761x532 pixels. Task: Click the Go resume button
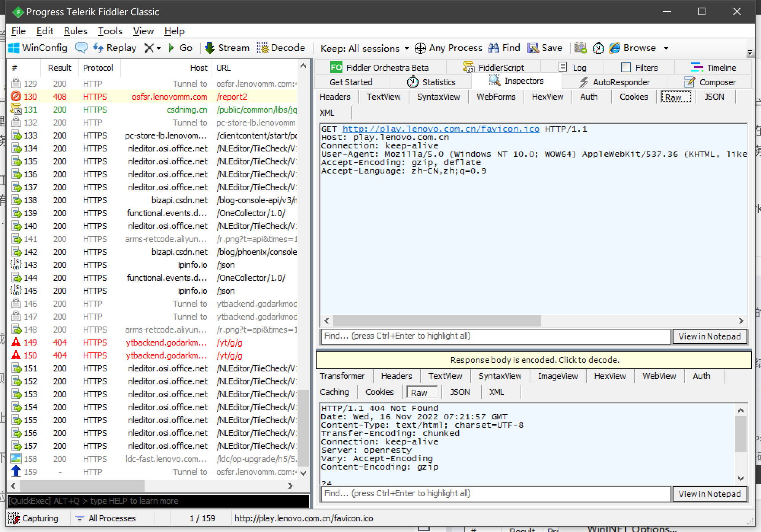click(x=180, y=48)
